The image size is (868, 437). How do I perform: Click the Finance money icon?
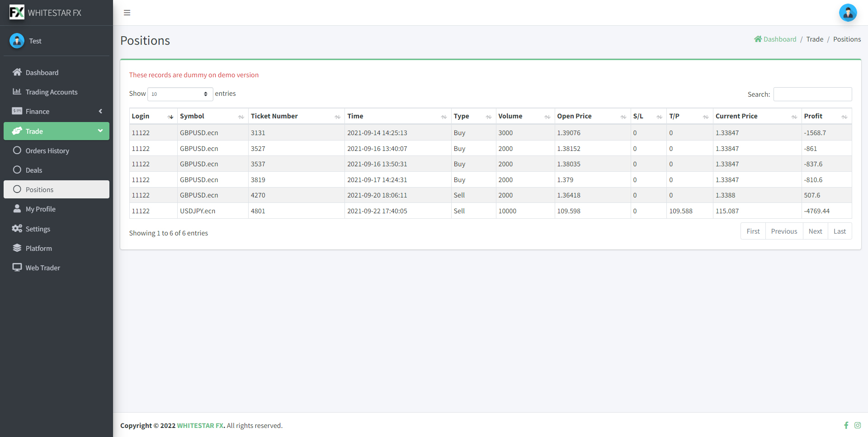click(17, 111)
